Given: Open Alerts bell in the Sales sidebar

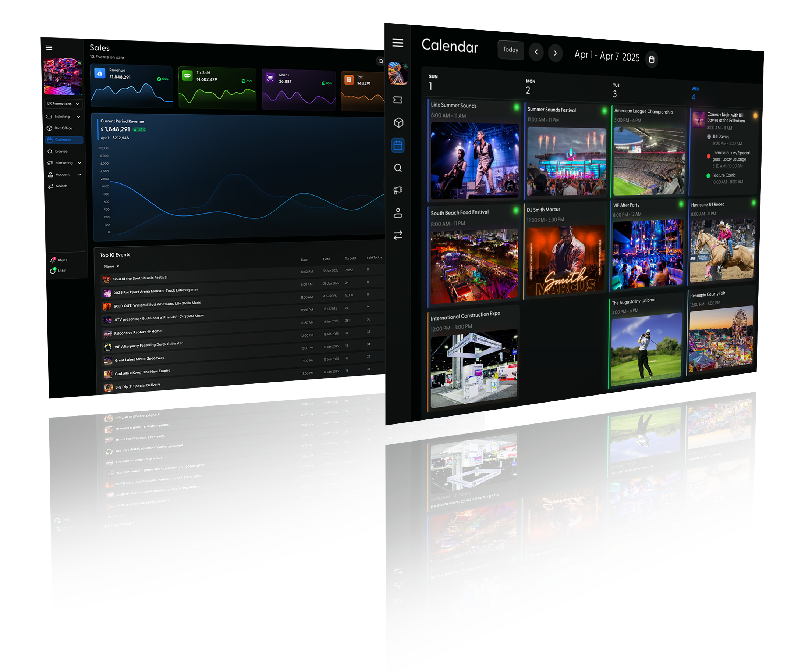Looking at the screenshot, I should click(x=53, y=260).
